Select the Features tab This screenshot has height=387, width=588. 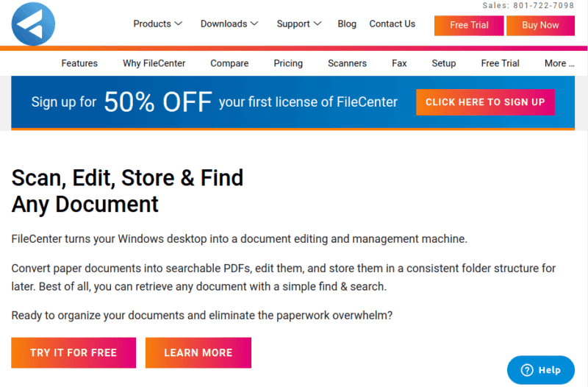click(x=79, y=63)
